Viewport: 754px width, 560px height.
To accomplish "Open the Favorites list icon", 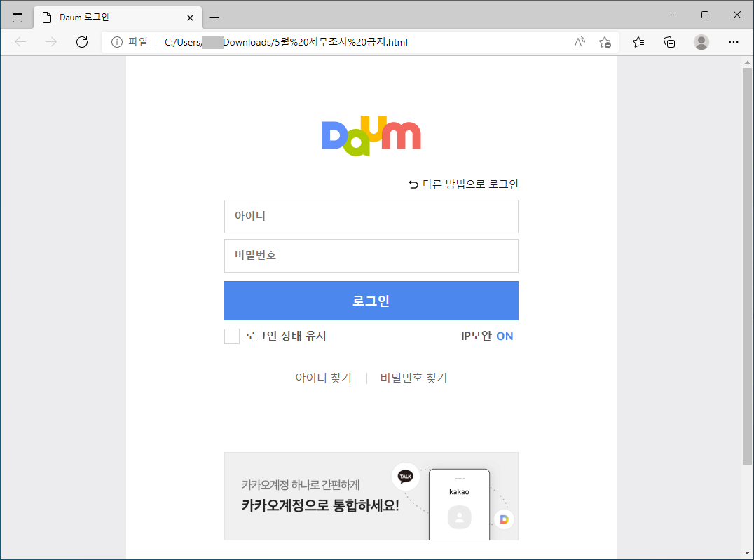I will 638,42.
